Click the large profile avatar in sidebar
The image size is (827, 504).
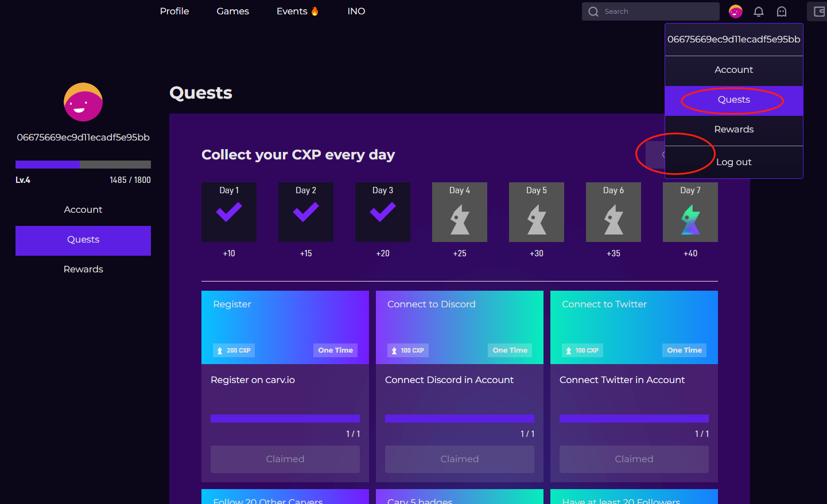point(83,102)
